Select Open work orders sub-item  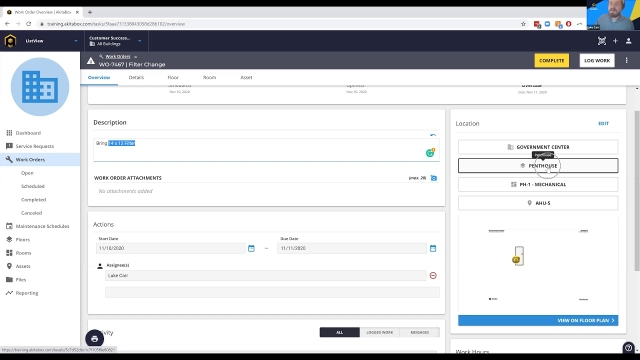point(27,173)
